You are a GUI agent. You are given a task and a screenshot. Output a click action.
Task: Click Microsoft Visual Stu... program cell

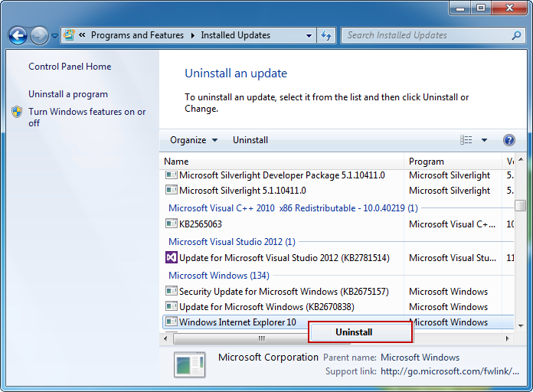click(x=453, y=258)
